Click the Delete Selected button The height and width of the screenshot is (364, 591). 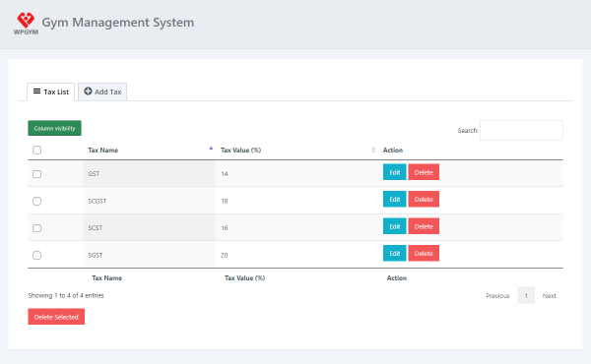(56, 317)
